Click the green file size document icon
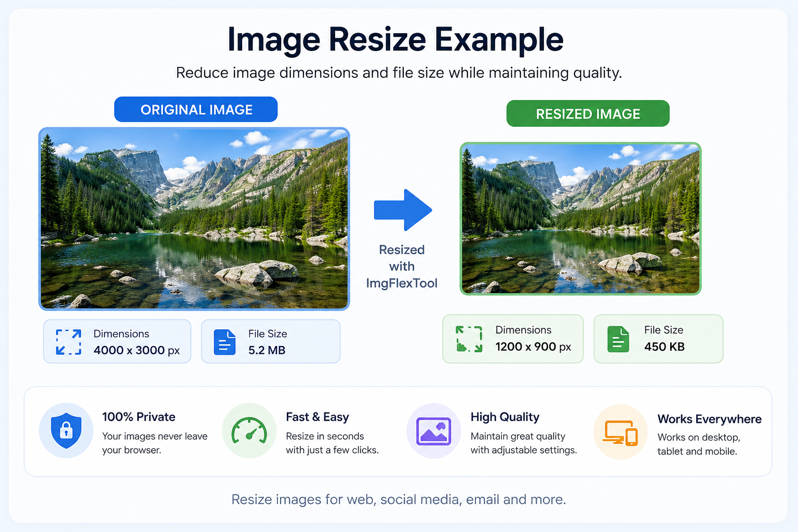Image resolution: width=798 pixels, height=532 pixels. (618, 339)
